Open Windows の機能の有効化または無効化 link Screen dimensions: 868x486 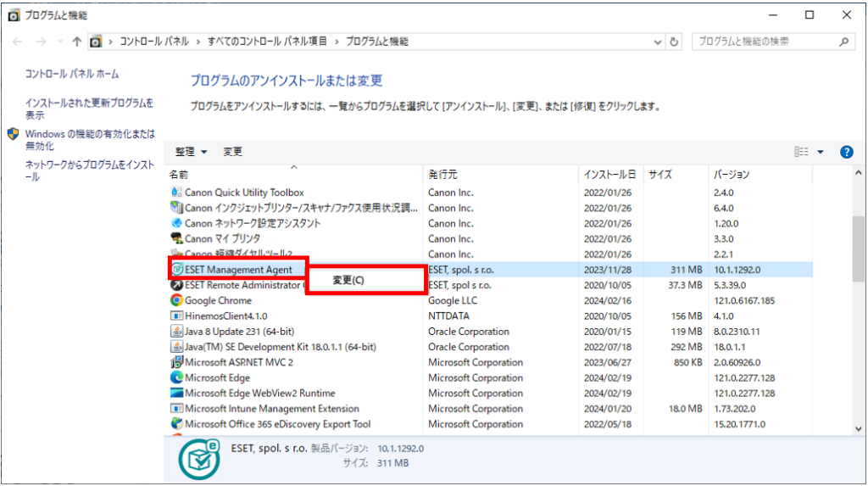click(x=90, y=140)
